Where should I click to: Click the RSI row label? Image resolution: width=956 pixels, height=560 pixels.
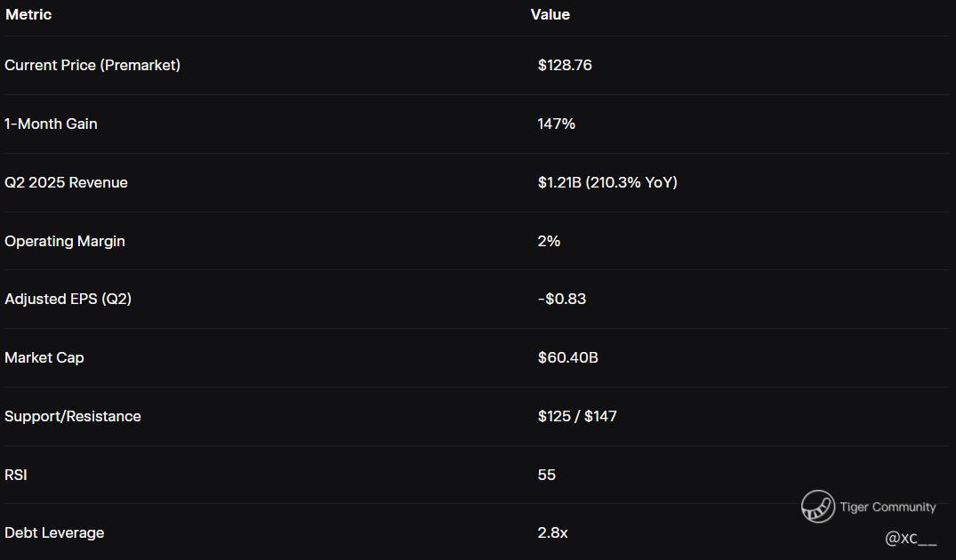pyautogui.click(x=16, y=475)
